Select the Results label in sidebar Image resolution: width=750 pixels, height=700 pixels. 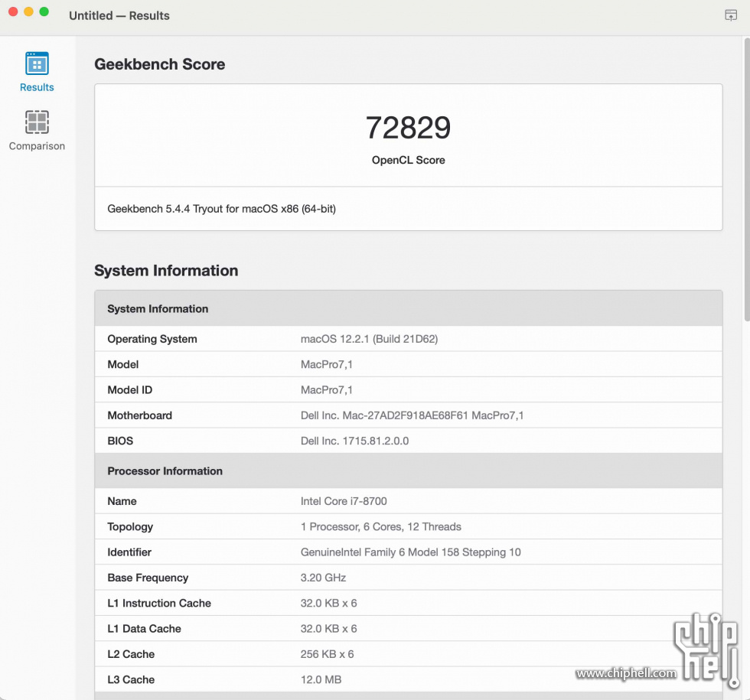[x=37, y=87]
